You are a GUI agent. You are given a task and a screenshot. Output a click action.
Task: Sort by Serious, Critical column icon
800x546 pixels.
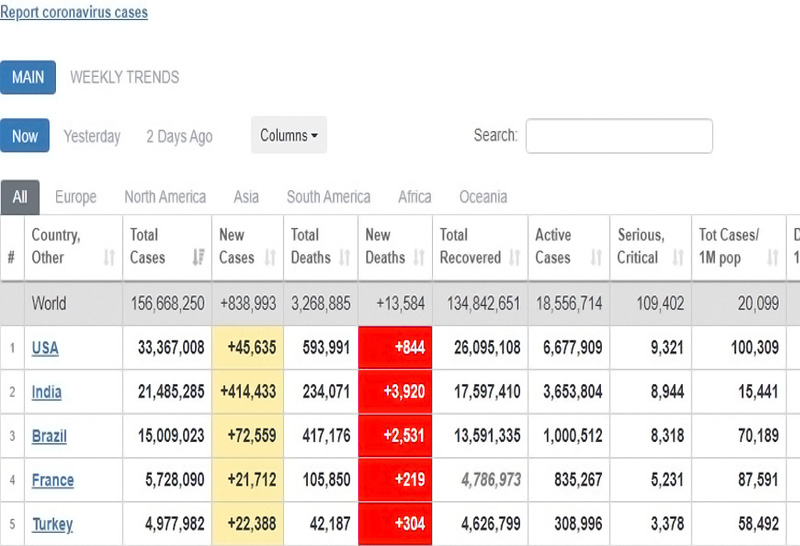point(677,258)
